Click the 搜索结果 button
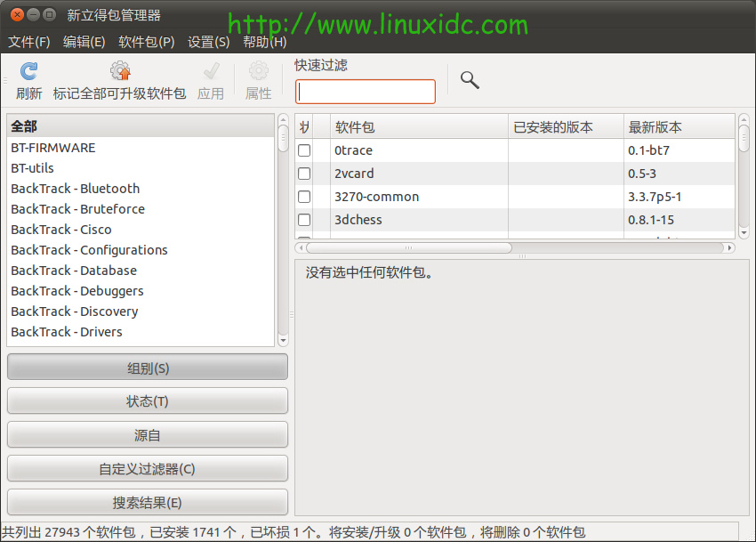This screenshot has width=756, height=542. click(x=148, y=502)
